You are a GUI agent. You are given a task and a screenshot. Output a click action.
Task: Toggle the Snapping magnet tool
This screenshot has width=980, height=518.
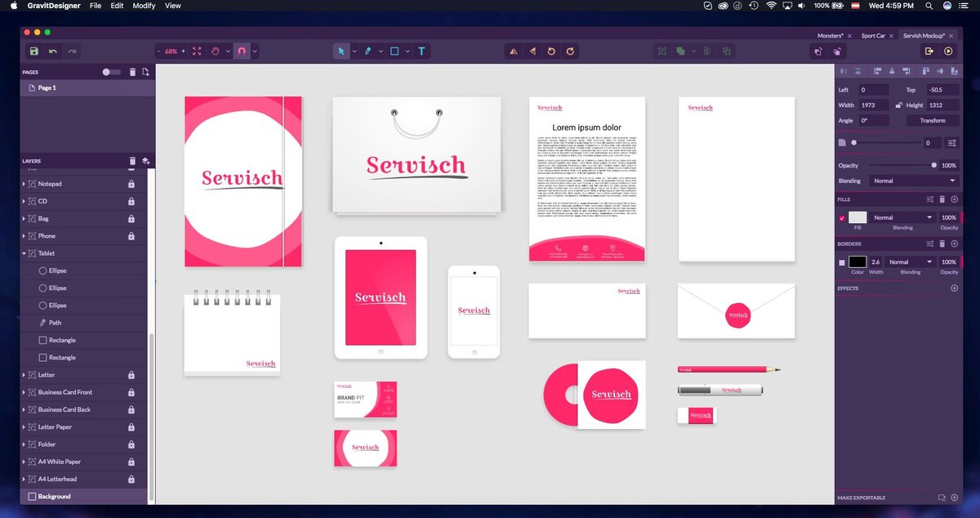(x=243, y=51)
